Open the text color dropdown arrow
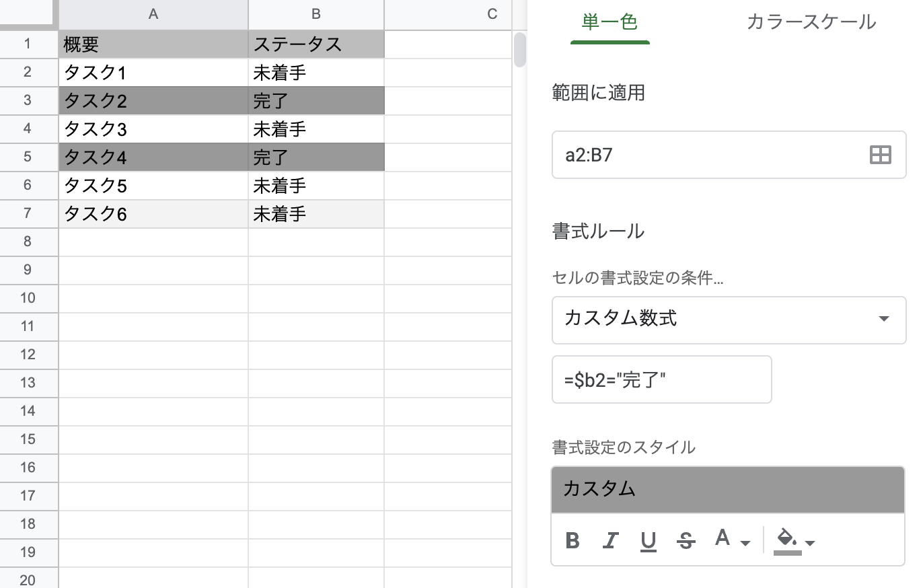Image resolution: width=923 pixels, height=588 pixels. [x=745, y=543]
